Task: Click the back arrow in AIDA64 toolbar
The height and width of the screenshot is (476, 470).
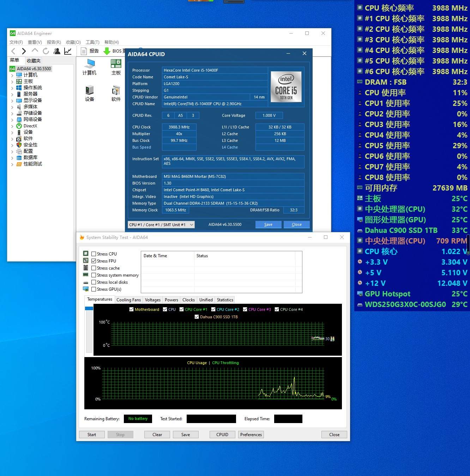Action: [13, 51]
